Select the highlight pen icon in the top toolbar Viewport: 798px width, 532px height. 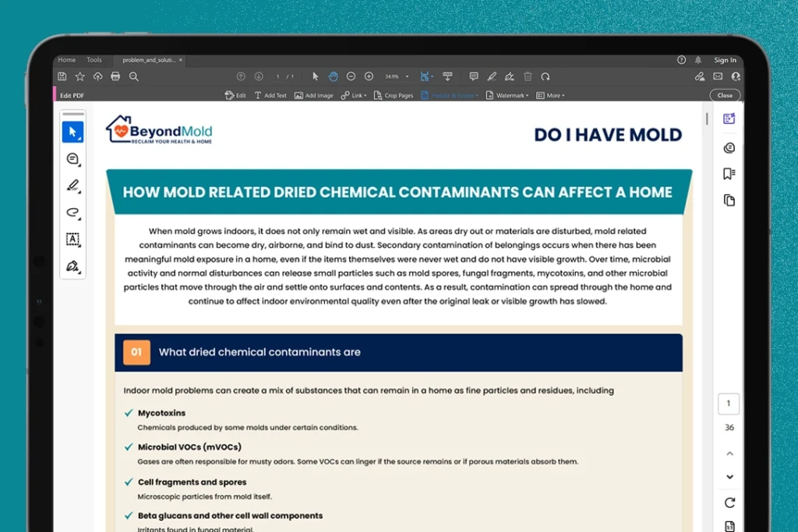[x=492, y=77]
